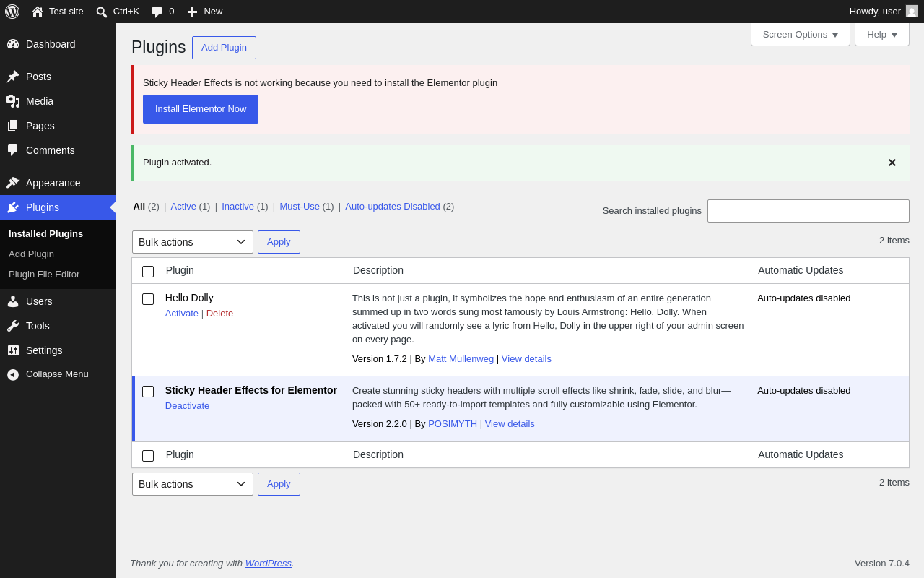
Task: Click the Dashboard gauge icon
Action: (x=13, y=44)
